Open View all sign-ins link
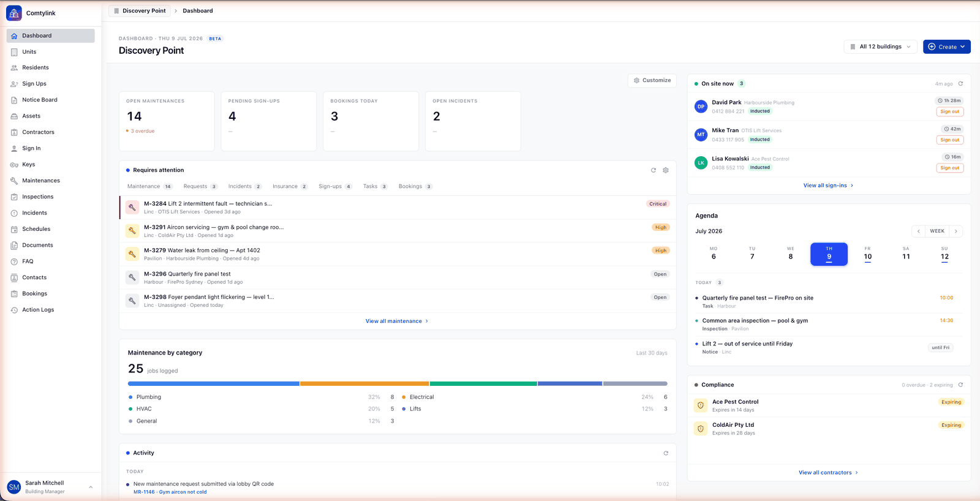 click(x=829, y=185)
